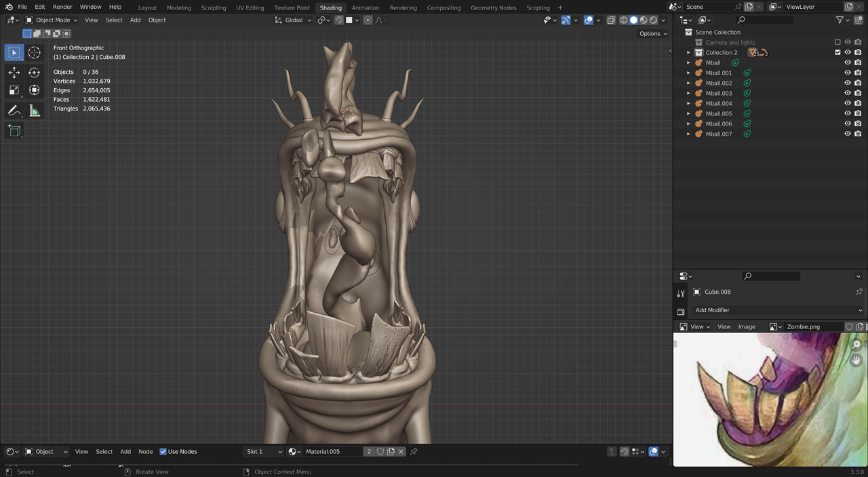Viewport: 868px width, 477px height.
Task: Uncheck the Use Nodes checkbox
Action: point(163,452)
